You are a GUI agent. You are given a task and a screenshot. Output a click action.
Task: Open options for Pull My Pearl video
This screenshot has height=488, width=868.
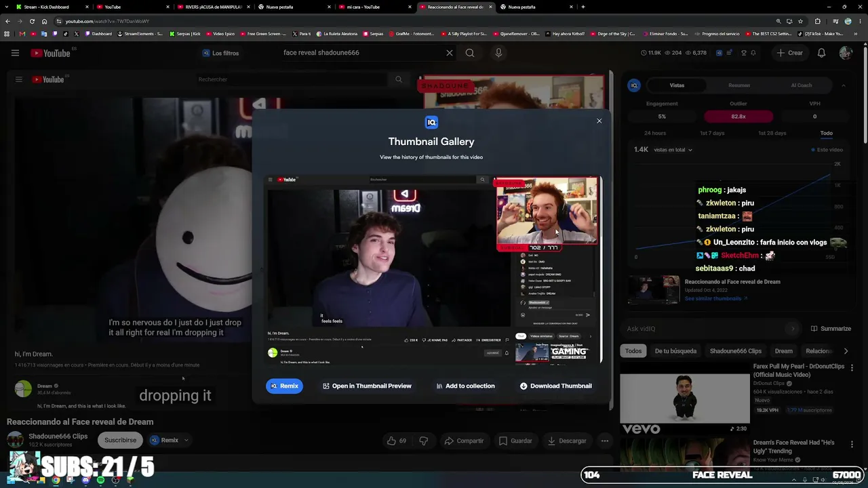click(852, 368)
